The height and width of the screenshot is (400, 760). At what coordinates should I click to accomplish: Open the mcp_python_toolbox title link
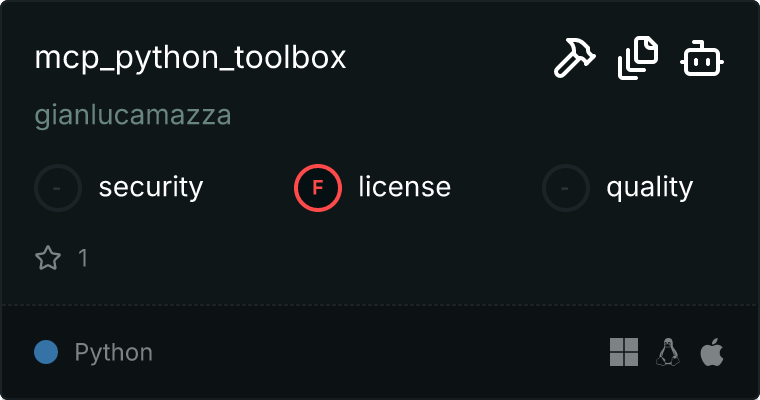tap(190, 58)
